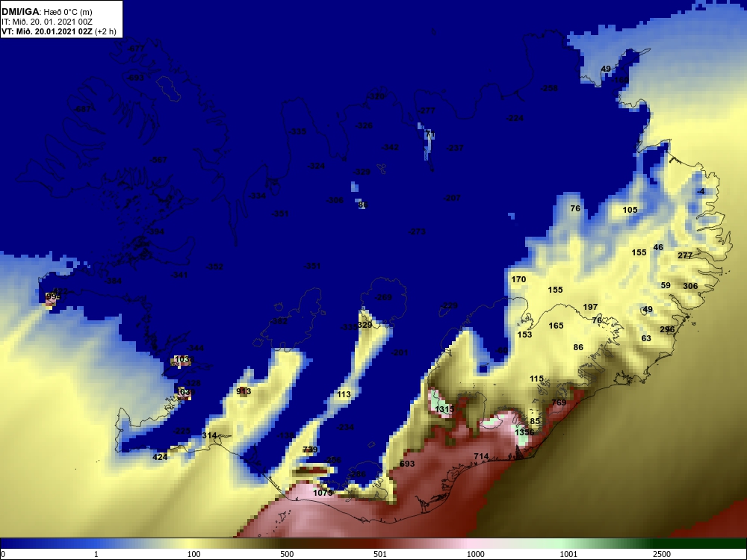Select the 1001 label on the color scale
The image size is (747, 560).
click(x=568, y=554)
